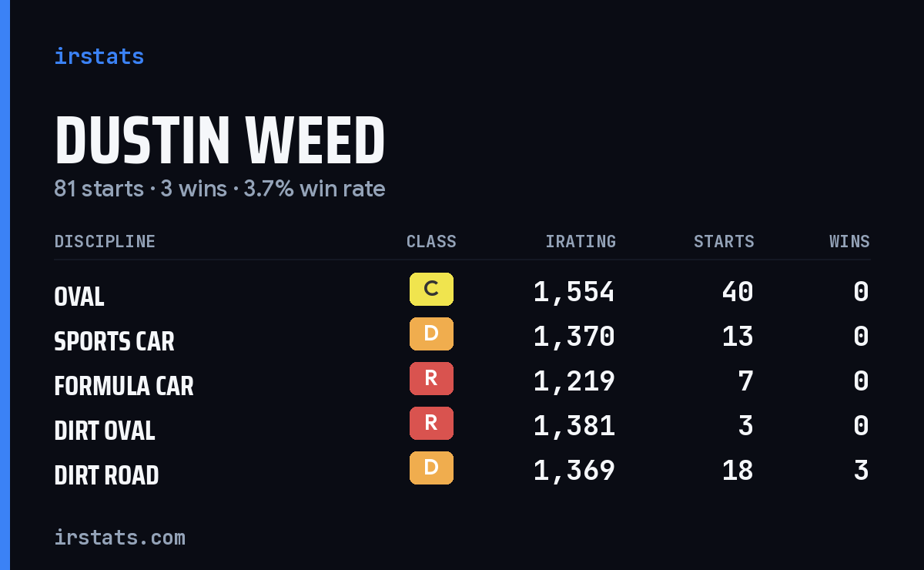Select the SPORTS CAR discipline row
The image size is (924, 570).
(462, 337)
